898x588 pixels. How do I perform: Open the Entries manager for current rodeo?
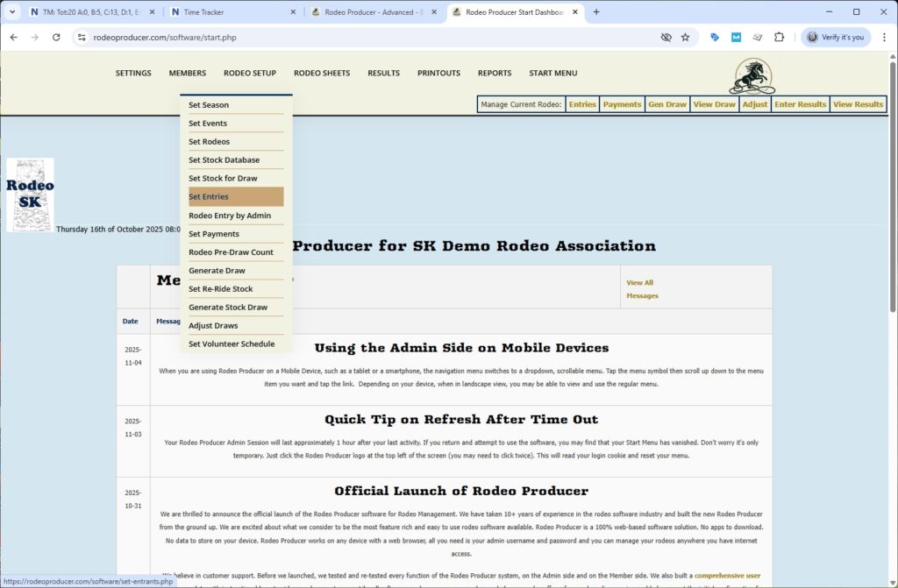click(x=581, y=103)
